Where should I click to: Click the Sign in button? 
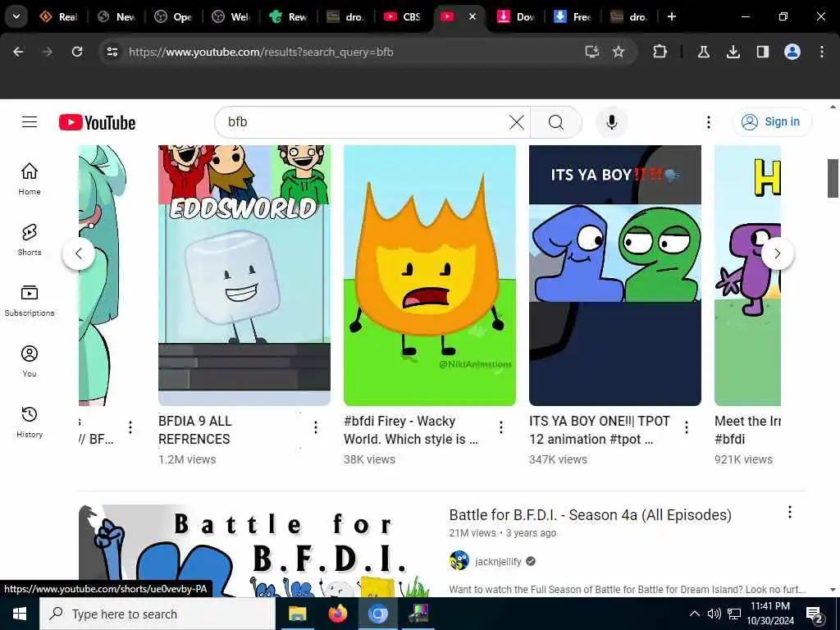[x=771, y=122]
